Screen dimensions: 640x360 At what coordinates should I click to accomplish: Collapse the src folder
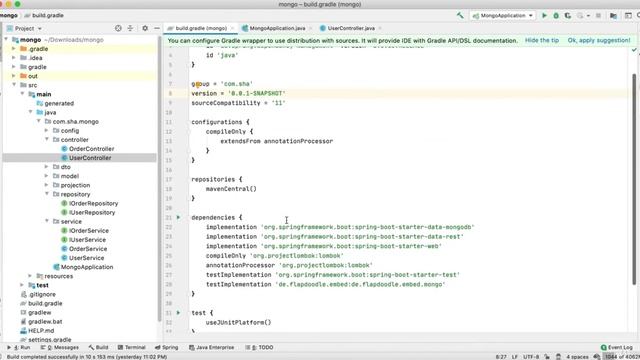[x=14, y=85]
